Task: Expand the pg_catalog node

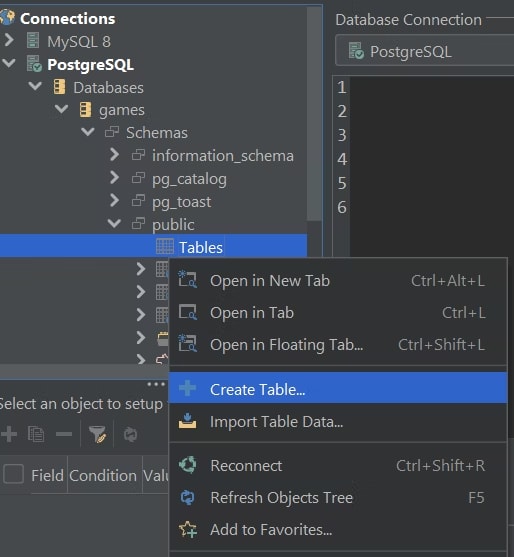Action: 114,177
